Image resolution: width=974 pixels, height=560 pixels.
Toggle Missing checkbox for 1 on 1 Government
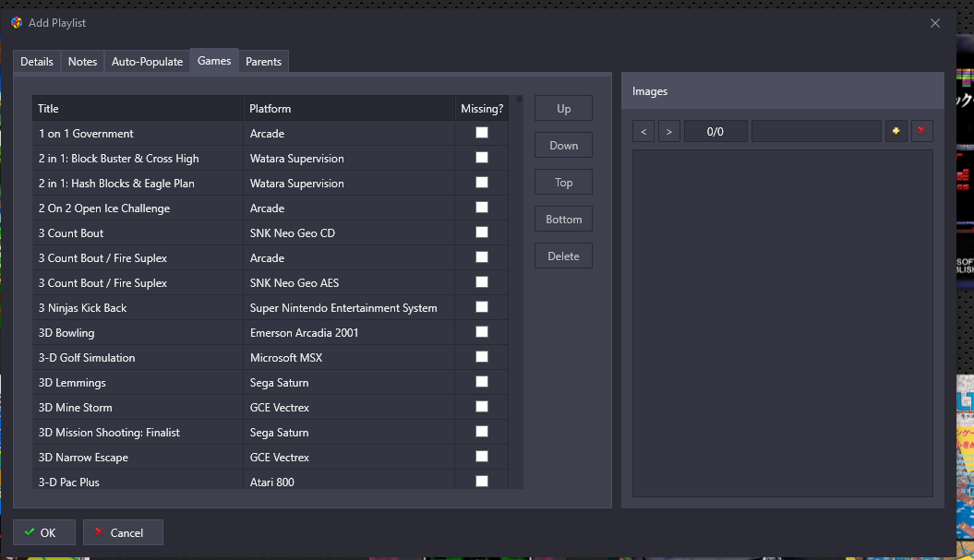(481, 133)
